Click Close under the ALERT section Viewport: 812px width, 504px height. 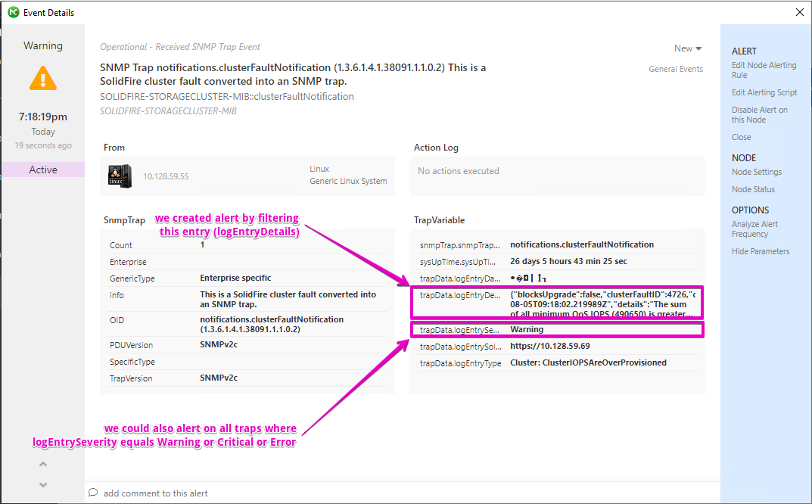pyautogui.click(x=741, y=137)
